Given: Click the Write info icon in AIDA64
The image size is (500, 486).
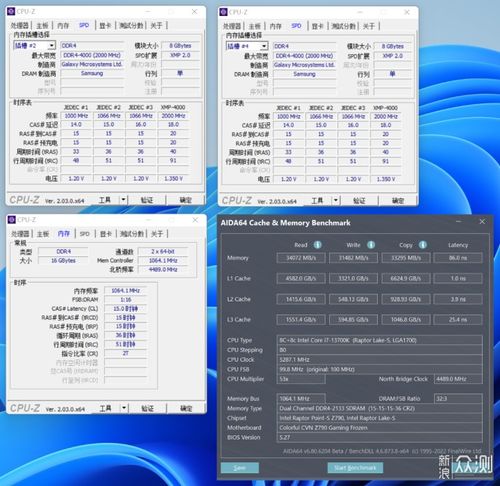Looking at the screenshot, I should pos(371,245).
